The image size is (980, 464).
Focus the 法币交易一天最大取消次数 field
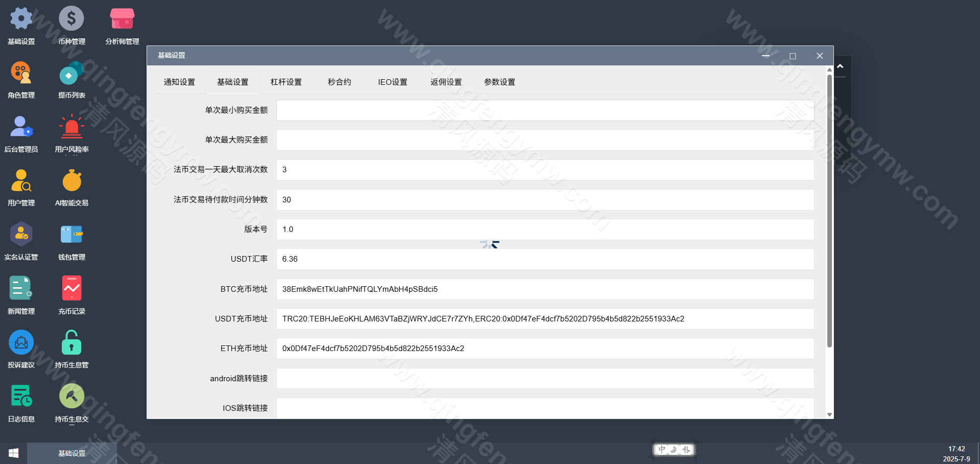point(545,170)
